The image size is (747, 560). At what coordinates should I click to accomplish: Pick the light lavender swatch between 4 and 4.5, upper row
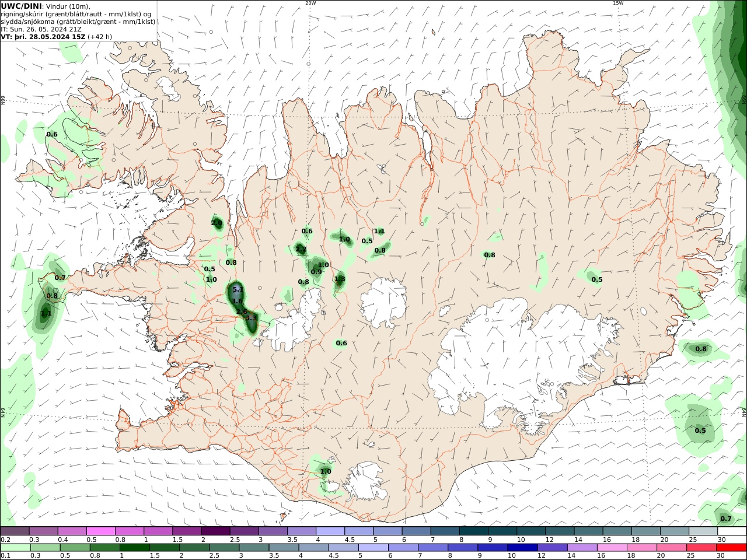[x=330, y=531]
